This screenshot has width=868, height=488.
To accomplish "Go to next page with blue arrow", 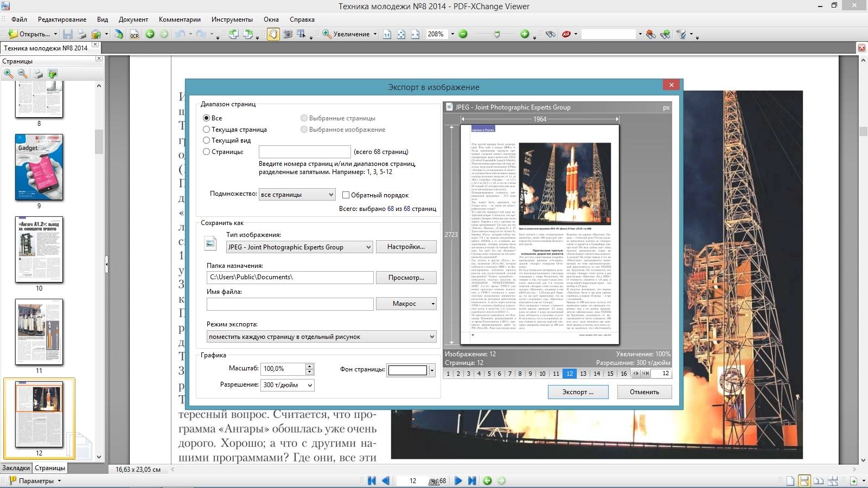I will 458,480.
